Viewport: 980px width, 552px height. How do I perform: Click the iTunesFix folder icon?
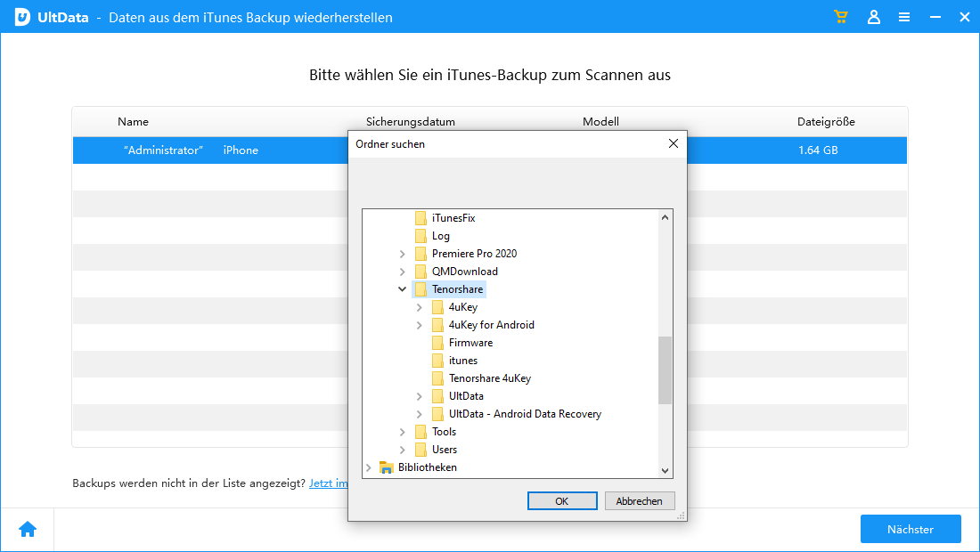coord(421,218)
